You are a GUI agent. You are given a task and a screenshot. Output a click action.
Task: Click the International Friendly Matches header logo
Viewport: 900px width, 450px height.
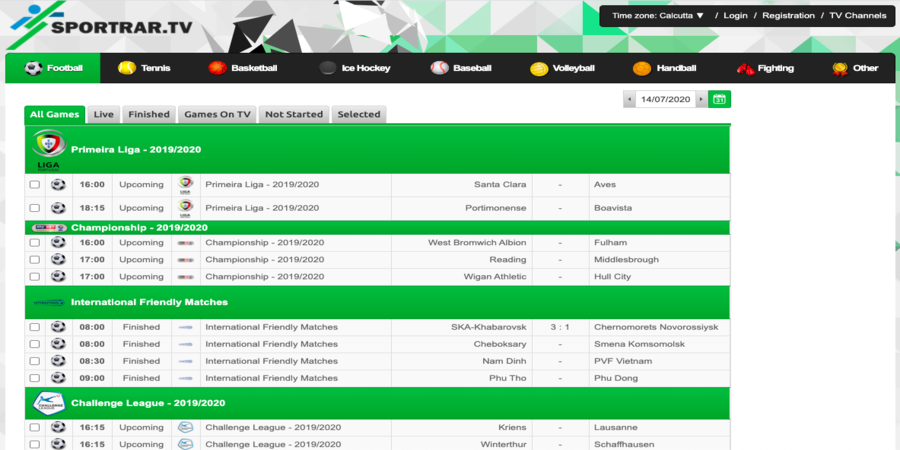(x=49, y=302)
